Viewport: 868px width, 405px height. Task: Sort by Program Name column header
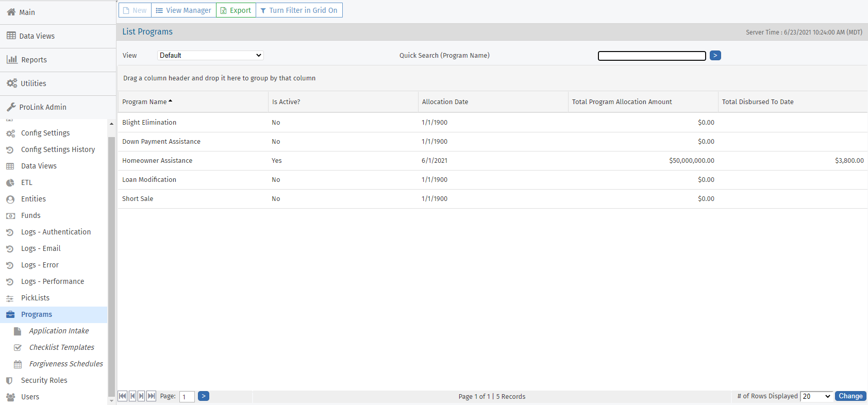pyautogui.click(x=144, y=102)
